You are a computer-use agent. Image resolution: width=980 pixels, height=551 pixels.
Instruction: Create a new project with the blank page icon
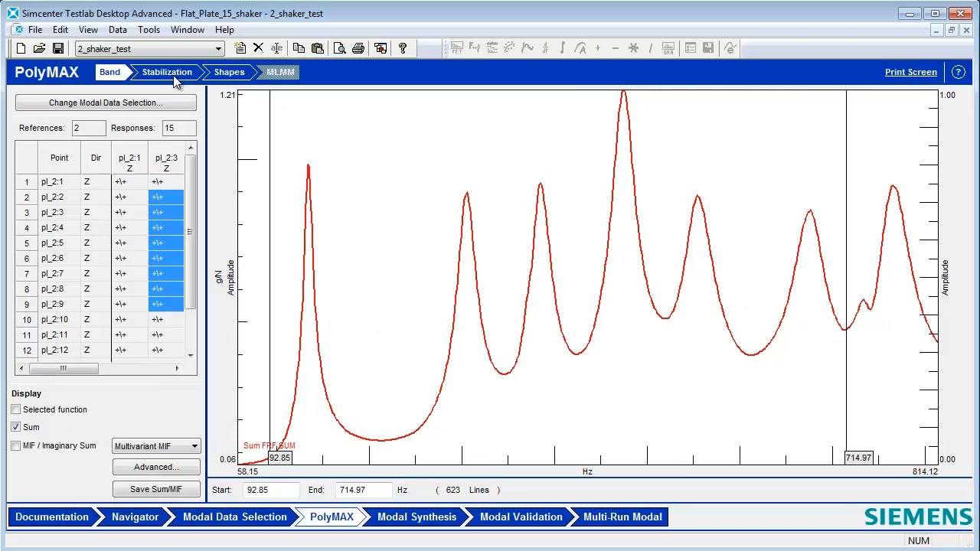tap(21, 48)
